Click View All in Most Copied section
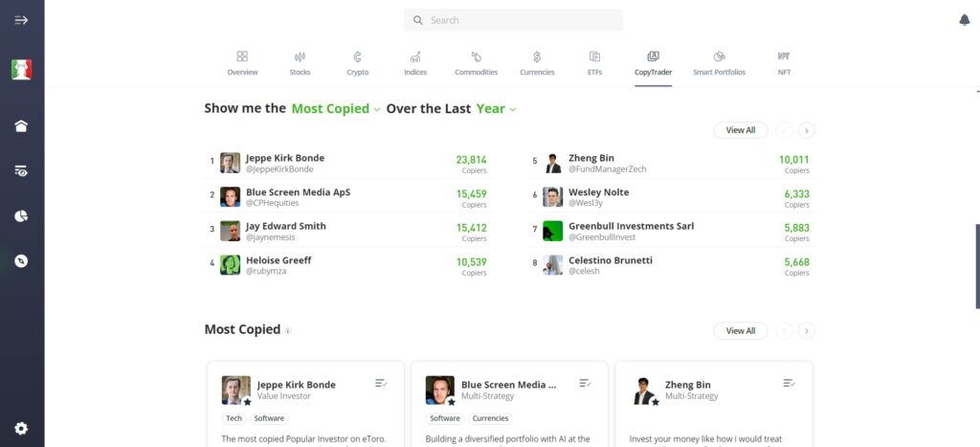The image size is (980, 447). [x=741, y=331]
